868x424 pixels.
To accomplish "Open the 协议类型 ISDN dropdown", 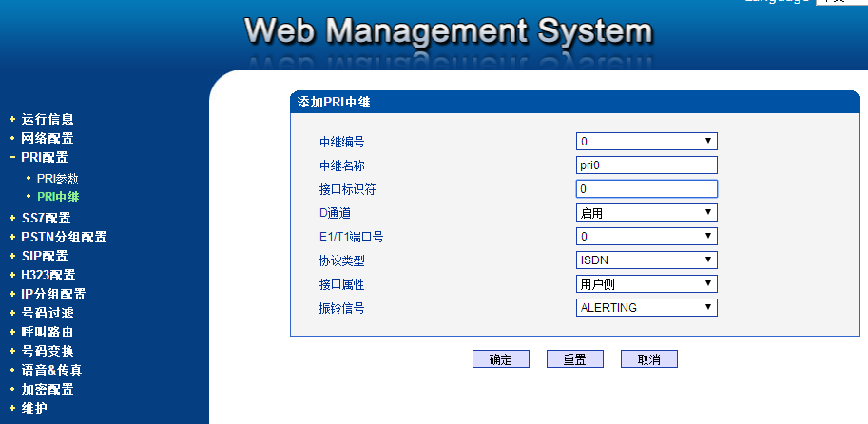I will 646,260.
